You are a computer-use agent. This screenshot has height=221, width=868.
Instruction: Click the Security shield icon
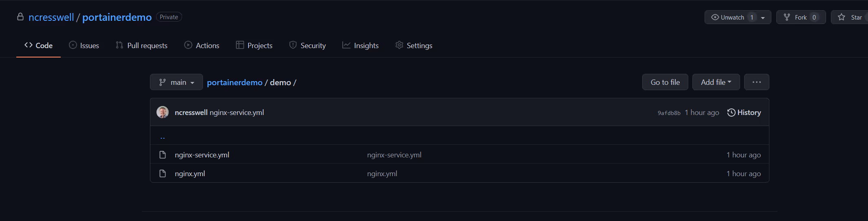tap(293, 45)
